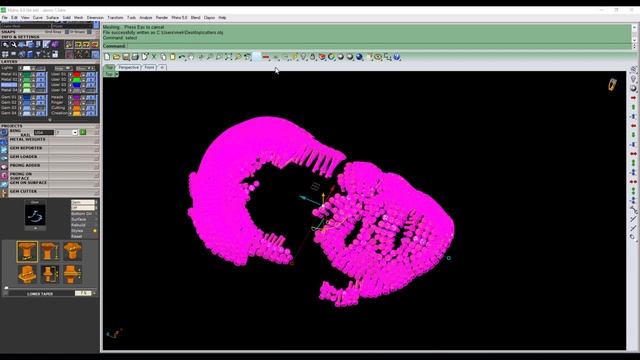Open the Transform menu
The height and width of the screenshot is (360, 640).
pyautogui.click(x=115, y=18)
